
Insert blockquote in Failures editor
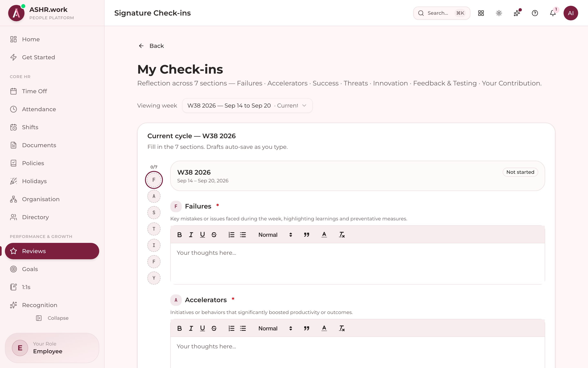coord(307,235)
